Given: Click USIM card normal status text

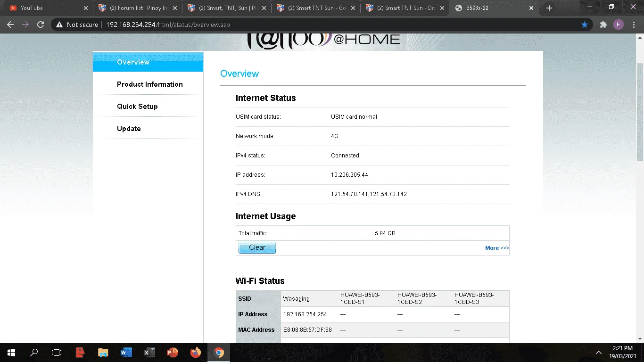Looking at the screenshot, I should click(354, 117).
